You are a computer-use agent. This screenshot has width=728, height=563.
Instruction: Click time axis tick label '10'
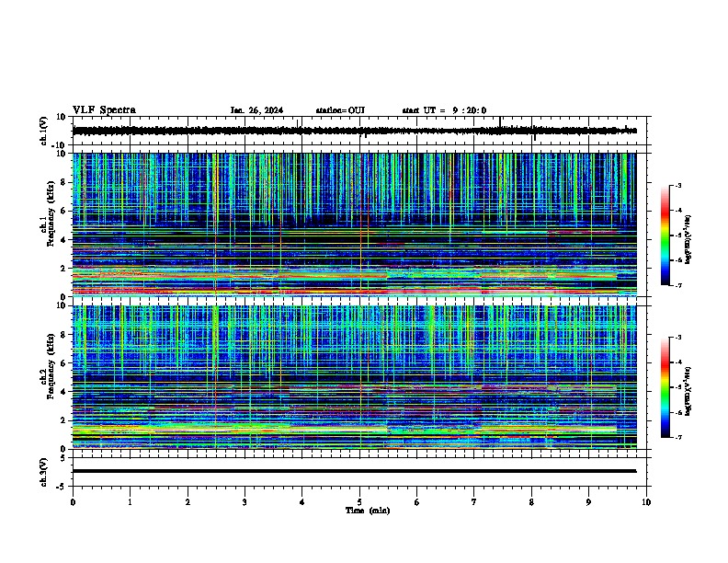(x=646, y=502)
